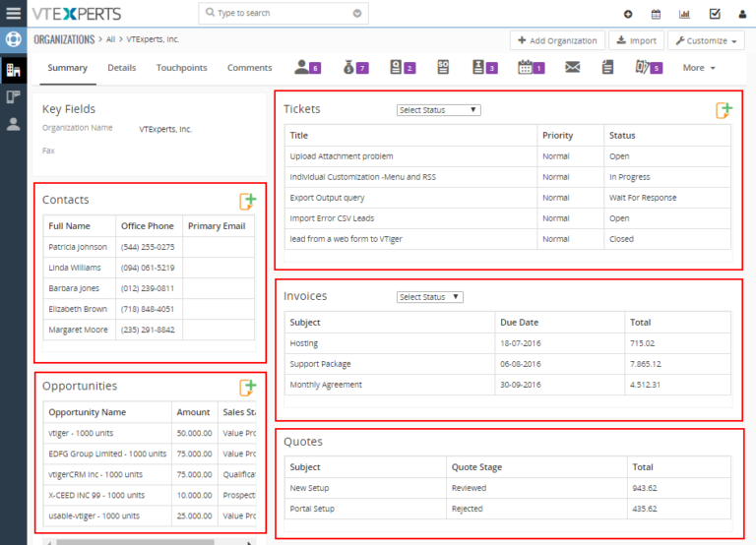Open opportunity X-CEED INC 99

[96, 495]
